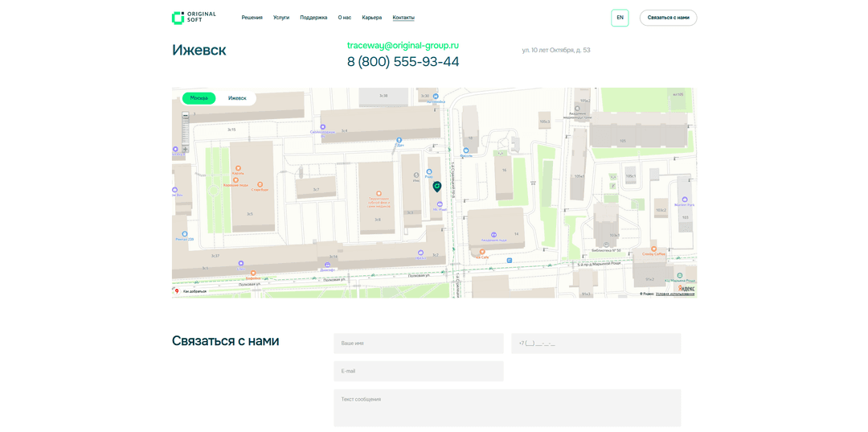868x432 pixels.
Task: Click the dark green office location pin
Action: point(436,187)
